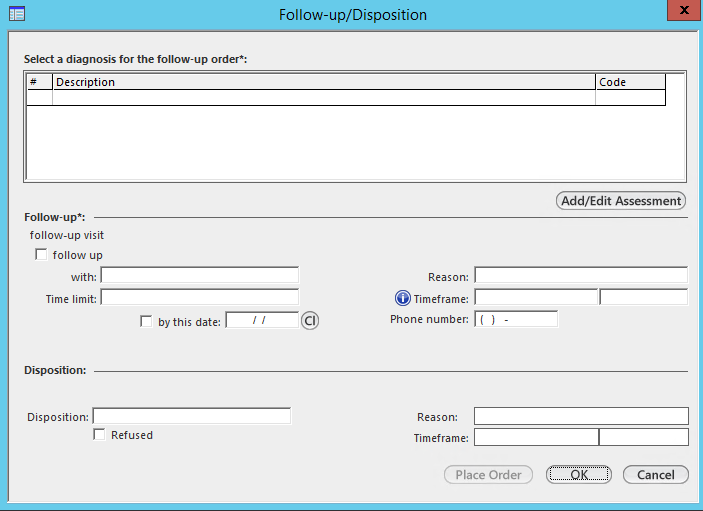Click the Description column header

click(324, 82)
